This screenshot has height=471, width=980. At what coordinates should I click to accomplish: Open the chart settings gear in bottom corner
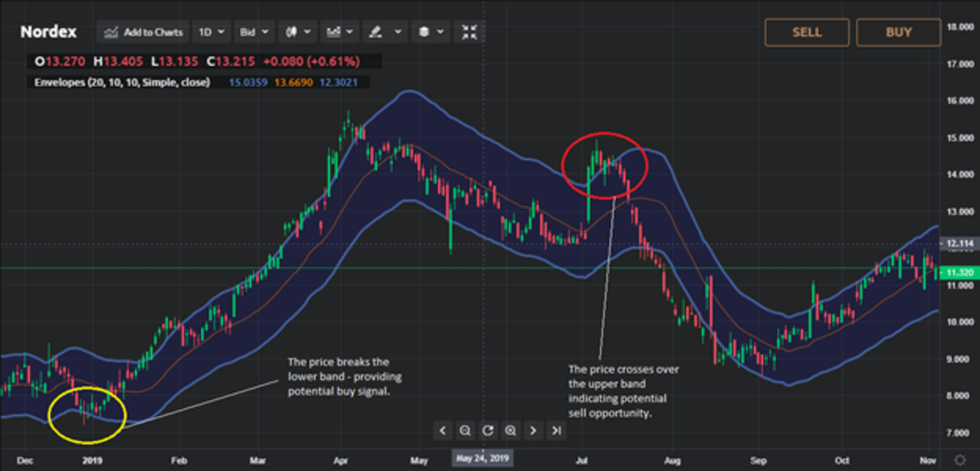tap(960, 460)
